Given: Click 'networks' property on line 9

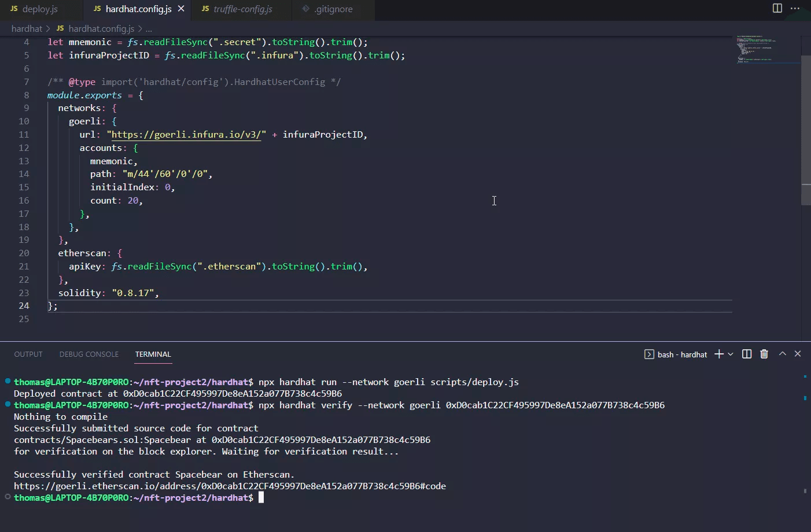Looking at the screenshot, I should pyautogui.click(x=79, y=108).
